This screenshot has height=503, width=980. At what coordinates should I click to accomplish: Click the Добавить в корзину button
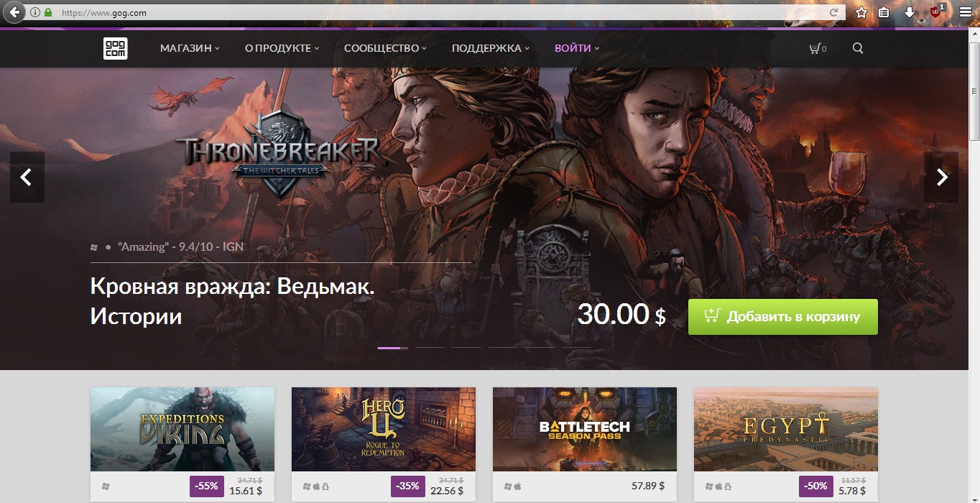pos(783,317)
